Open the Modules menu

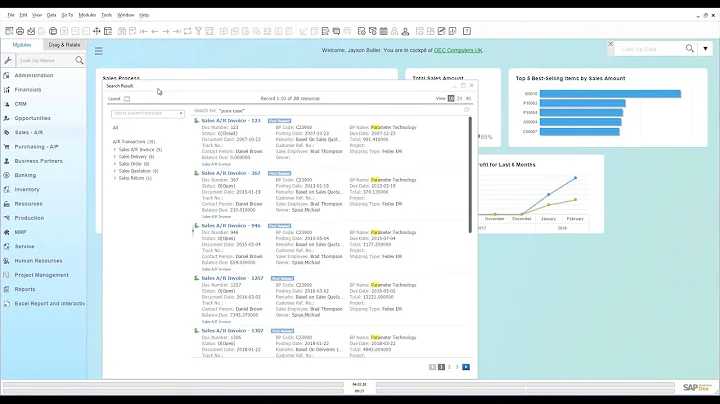tap(87, 15)
